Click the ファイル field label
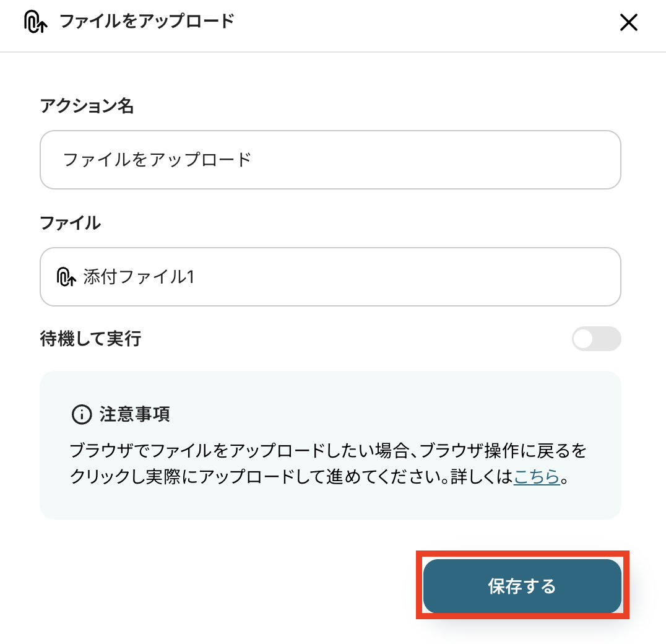The width and height of the screenshot is (666, 644). coord(70,223)
